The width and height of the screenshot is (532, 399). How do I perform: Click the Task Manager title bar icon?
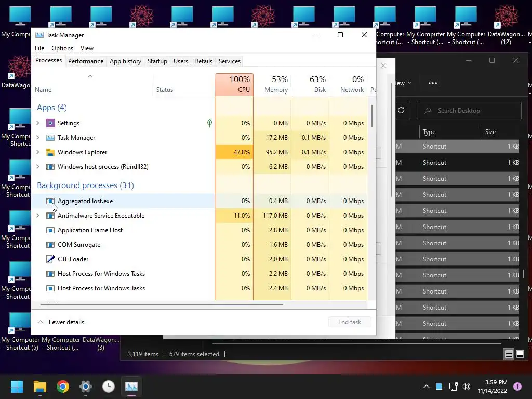coord(39,35)
